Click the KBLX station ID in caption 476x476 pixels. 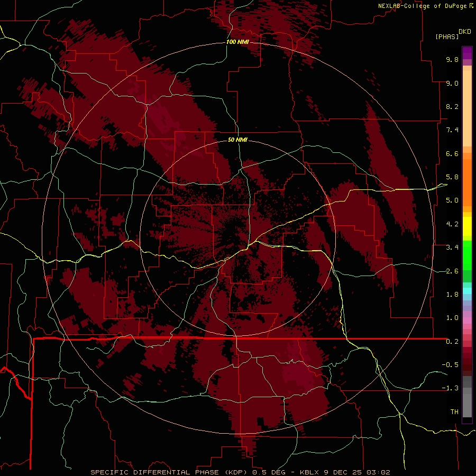(309, 472)
